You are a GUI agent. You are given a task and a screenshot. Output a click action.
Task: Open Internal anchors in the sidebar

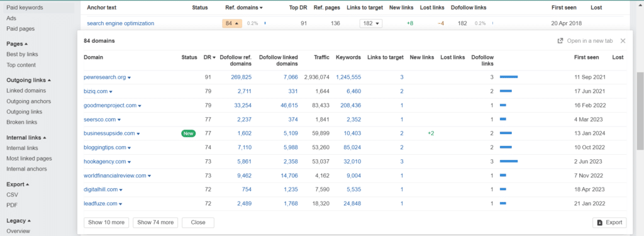[26, 169]
